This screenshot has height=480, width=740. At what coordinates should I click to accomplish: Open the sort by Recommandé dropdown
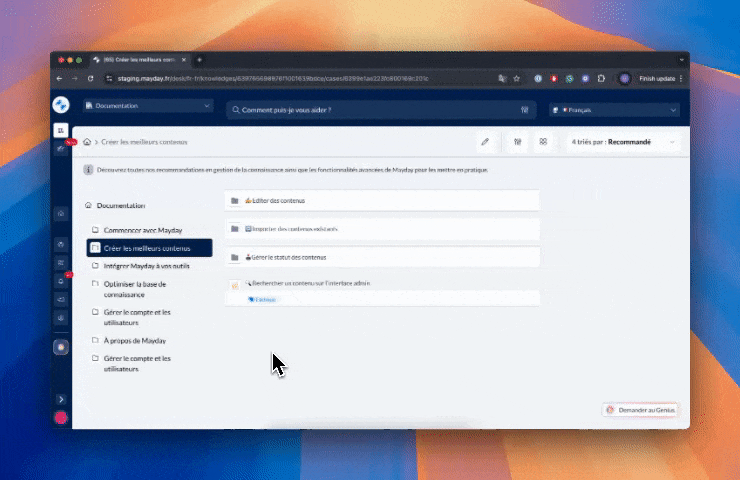tap(624, 142)
